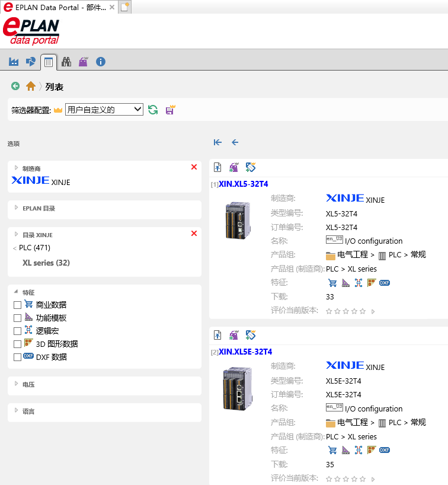Expand the EPLAN 目录 section

tap(17, 208)
